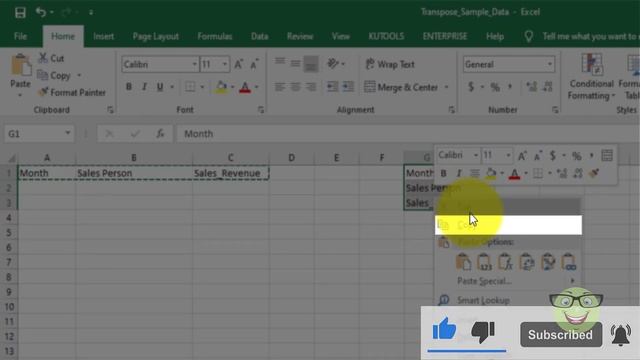640x360 pixels.
Task: Click the Decrease Indent icon
Action: [333, 87]
